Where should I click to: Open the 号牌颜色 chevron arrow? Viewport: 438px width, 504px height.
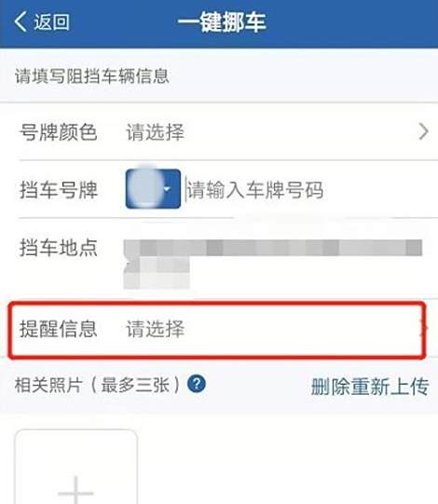(x=424, y=131)
